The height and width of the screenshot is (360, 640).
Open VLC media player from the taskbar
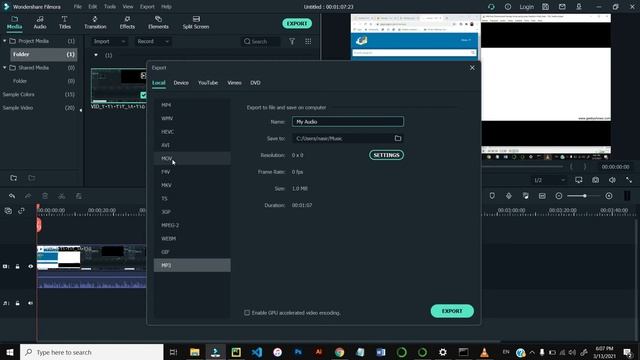[x=484, y=352]
